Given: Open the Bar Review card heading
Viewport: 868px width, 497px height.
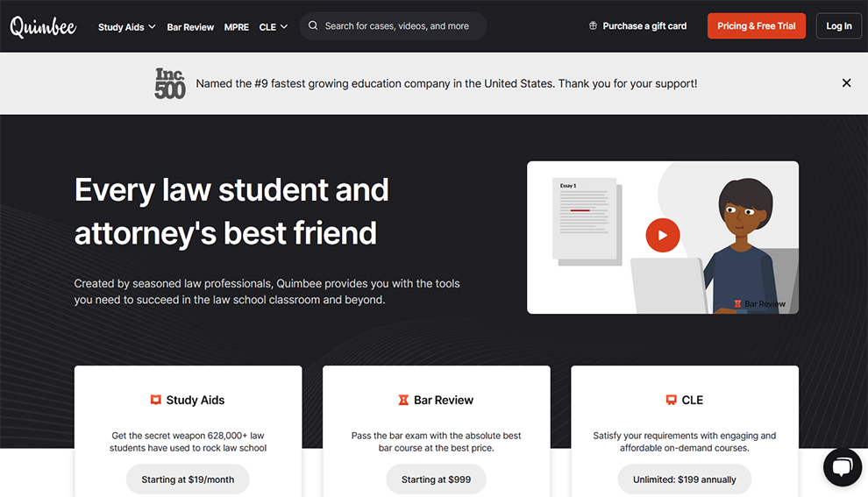Looking at the screenshot, I should pyautogui.click(x=444, y=400).
